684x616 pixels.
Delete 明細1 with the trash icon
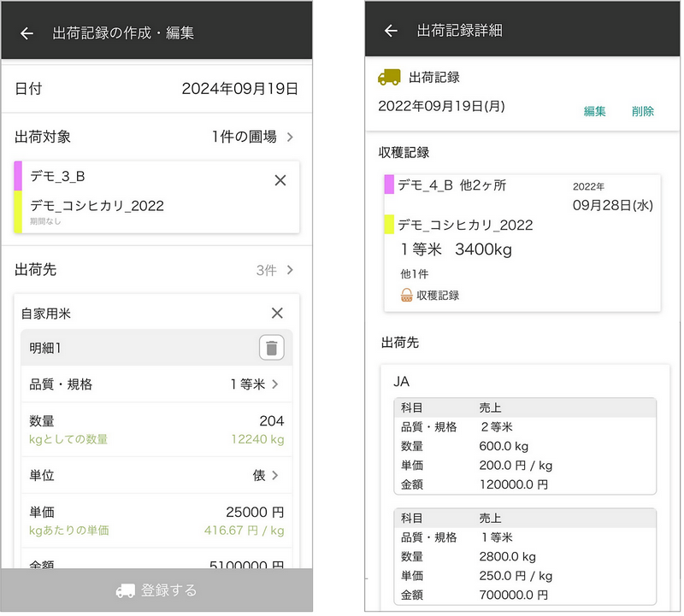(x=271, y=348)
